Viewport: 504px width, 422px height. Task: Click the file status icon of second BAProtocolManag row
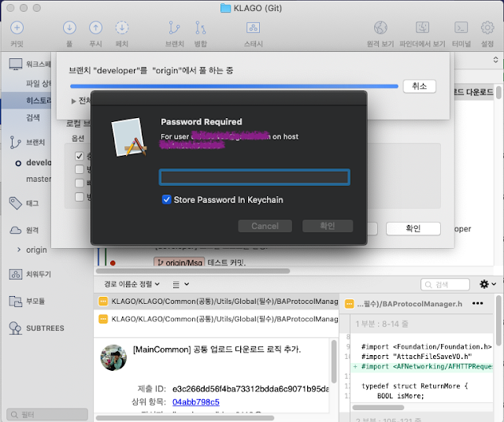[x=103, y=319]
